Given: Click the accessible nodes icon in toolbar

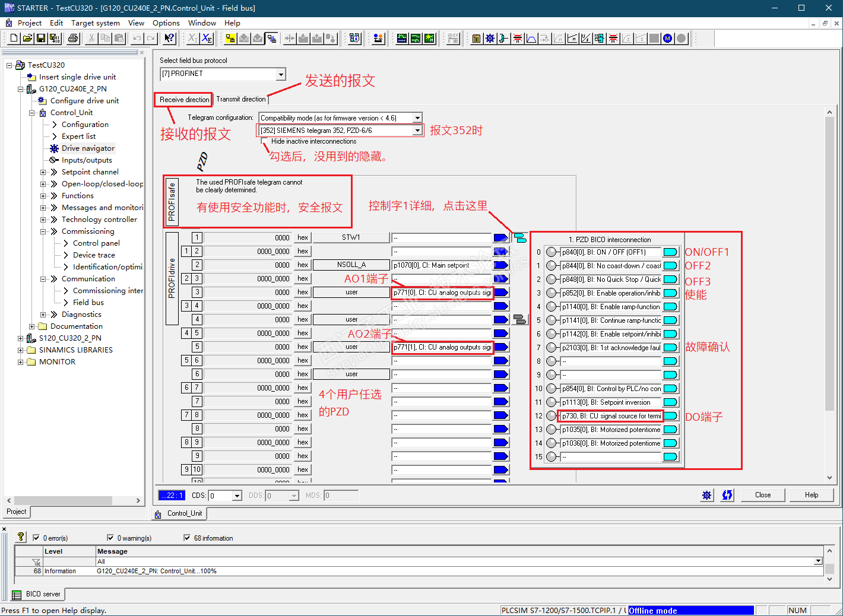Looking at the screenshot, I should pos(354,39).
